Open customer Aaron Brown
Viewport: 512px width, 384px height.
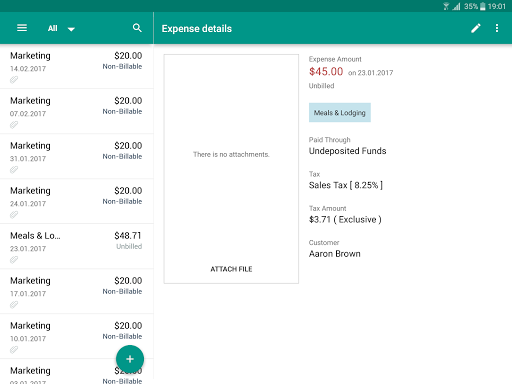point(335,254)
